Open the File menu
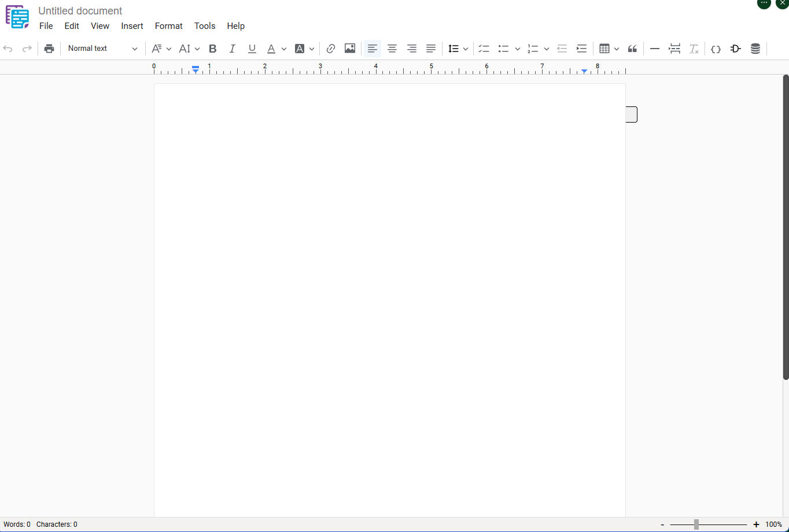Screen dimensions: 789x532 46,26
